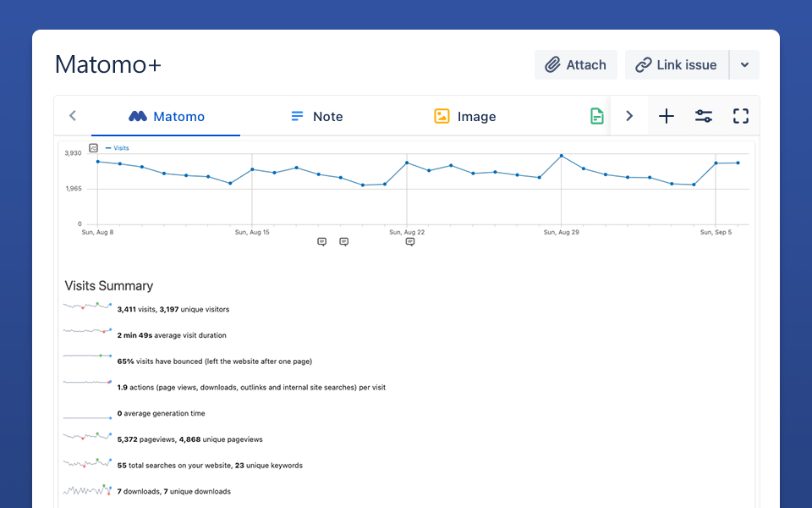
Task: Select the total searches sparkline
Action: [x=87, y=462]
